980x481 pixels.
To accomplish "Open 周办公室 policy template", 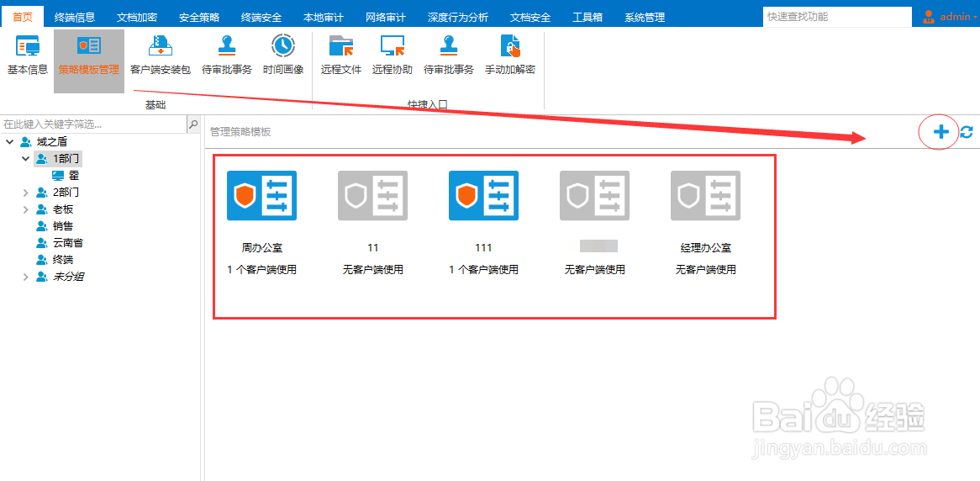I will [261, 196].
